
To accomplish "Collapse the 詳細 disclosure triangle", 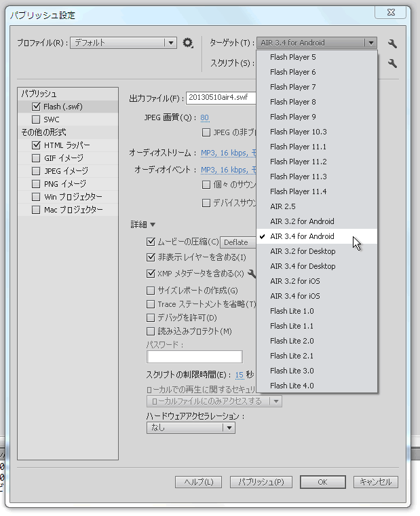I will pos(153,225).
